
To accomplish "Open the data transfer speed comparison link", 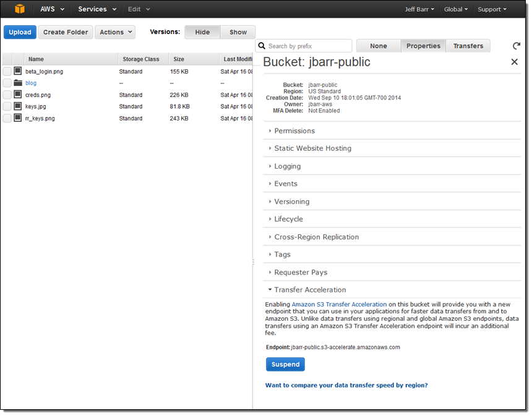I will tap(346, 385).
